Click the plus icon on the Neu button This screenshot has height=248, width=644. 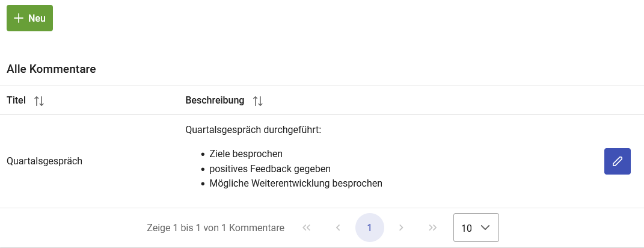tap(19, 18)
